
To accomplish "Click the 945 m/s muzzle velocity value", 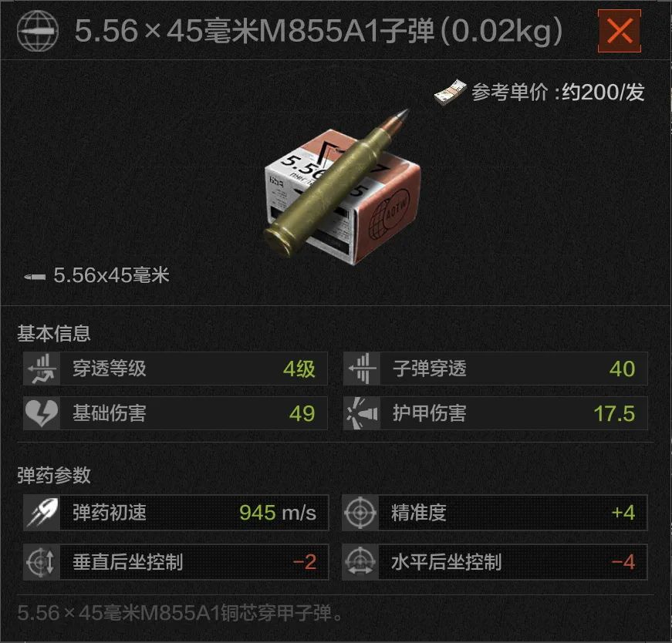I will (x=278, y=513).
